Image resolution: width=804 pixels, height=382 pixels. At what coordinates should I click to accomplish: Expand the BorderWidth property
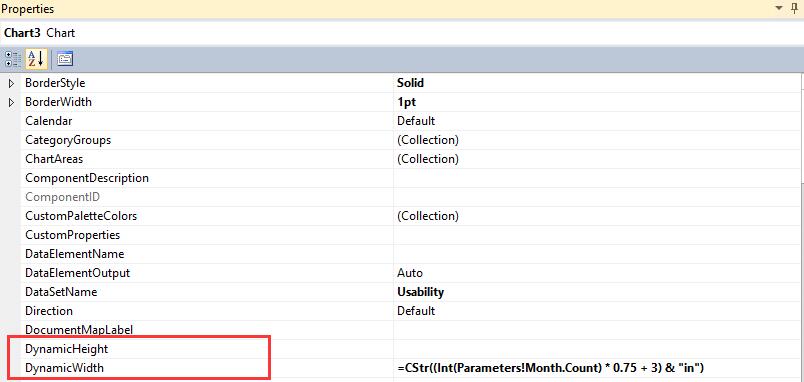coord(11,102)
